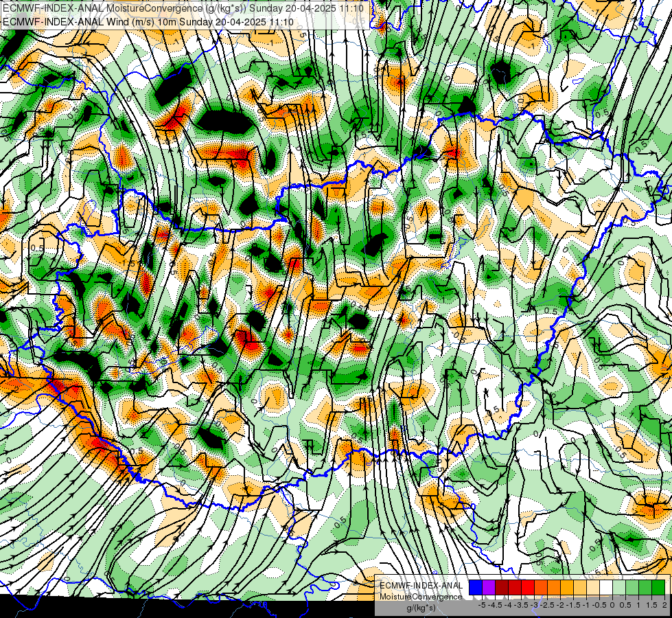Image resolution: width=672 pixels, height=618 pixels.
Task: Click the legend tick label -1.5
Action: pos(573,605)
